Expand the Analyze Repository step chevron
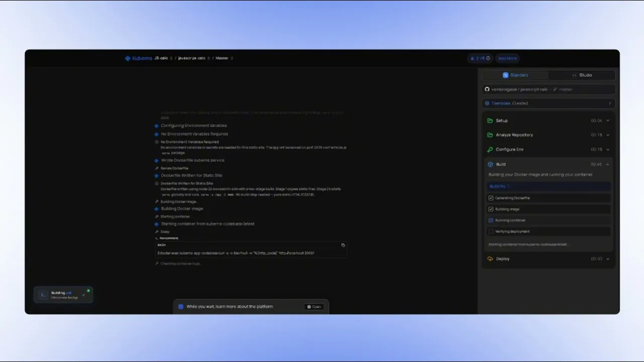The image size is (644, 362). pyautogui.click(x=608, y=135)
